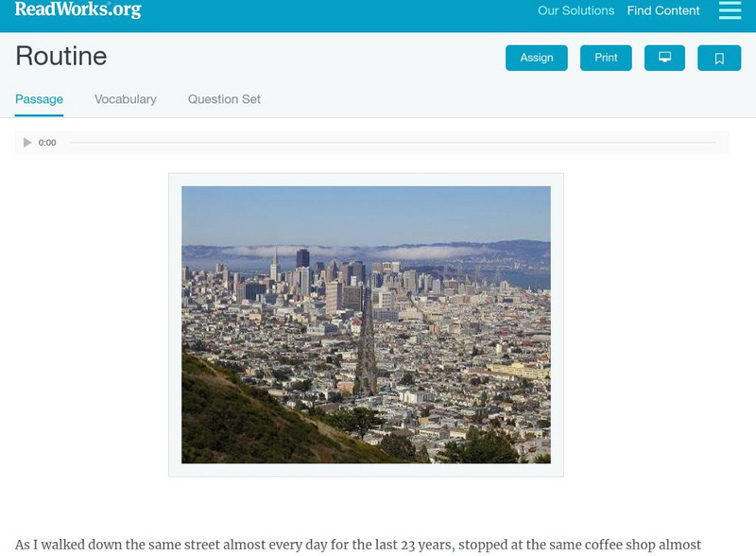The width and height of the screenshot is (756, 556).
Task: Click the 0:00 audio time label
Action: pos(47,143)
